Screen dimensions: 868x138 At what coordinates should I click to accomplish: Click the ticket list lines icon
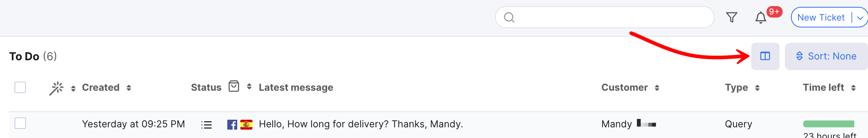[x=206, y=125]
